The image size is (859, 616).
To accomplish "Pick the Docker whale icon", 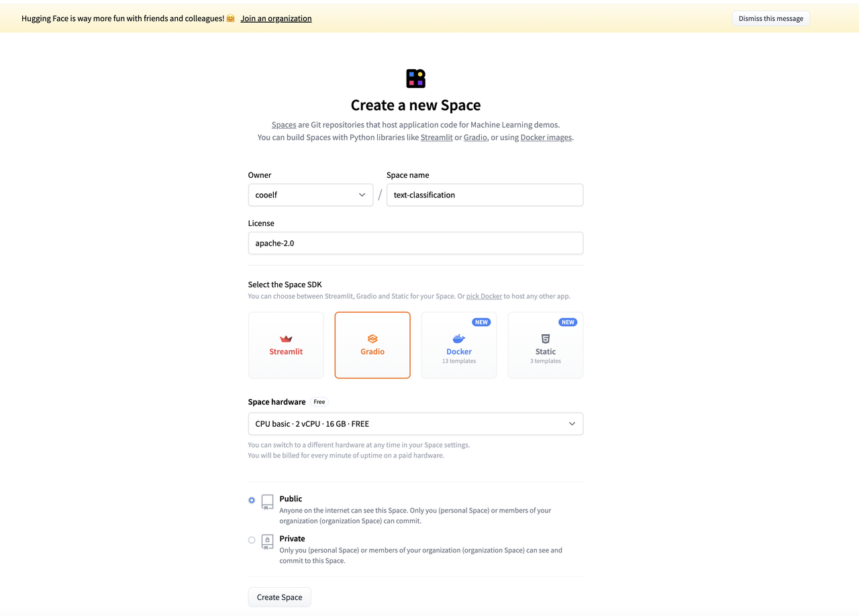I will point(459,339).
